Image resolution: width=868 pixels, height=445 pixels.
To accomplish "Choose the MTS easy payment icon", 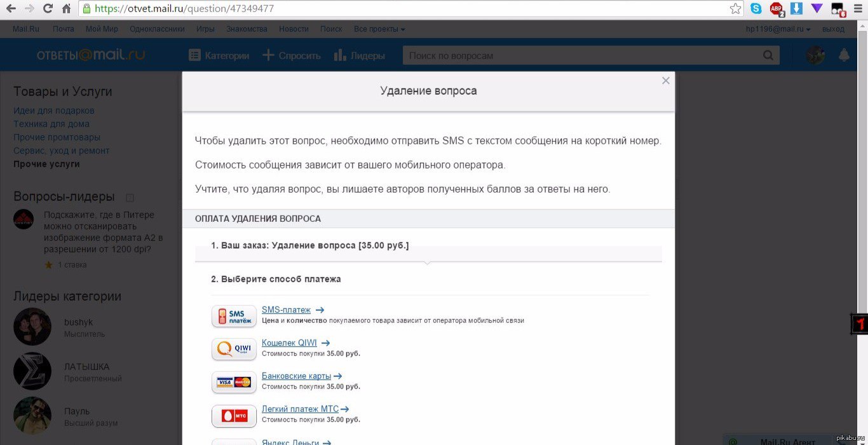I will [234, 416].
